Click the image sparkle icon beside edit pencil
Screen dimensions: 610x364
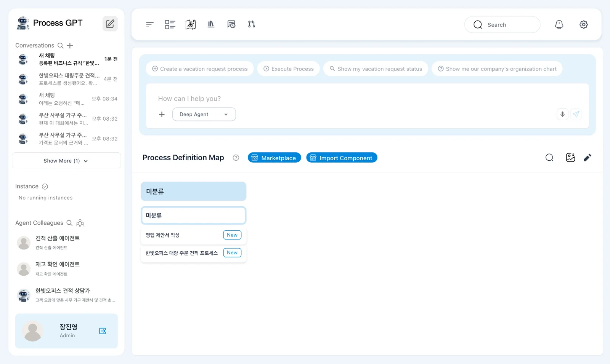pos(570,158)
